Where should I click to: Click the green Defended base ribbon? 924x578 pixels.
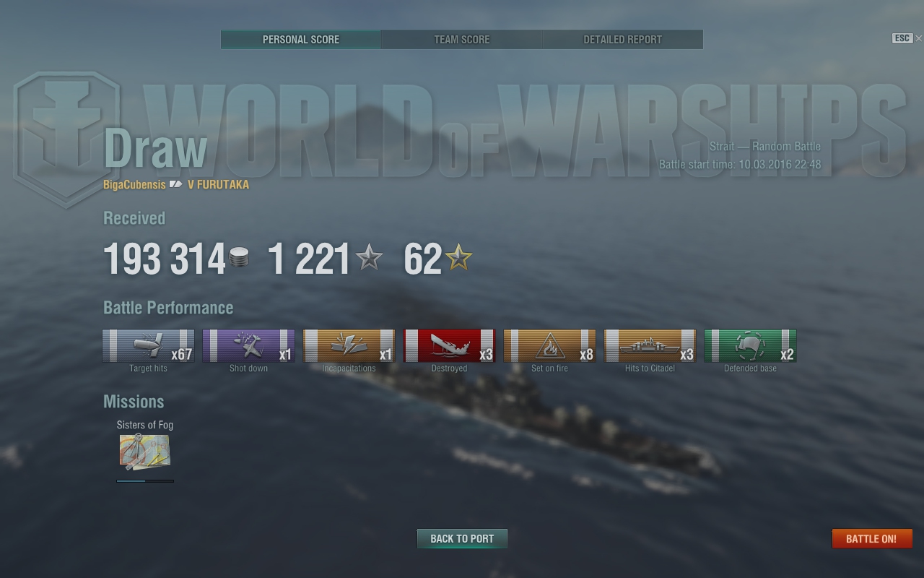tap(750, 345)
